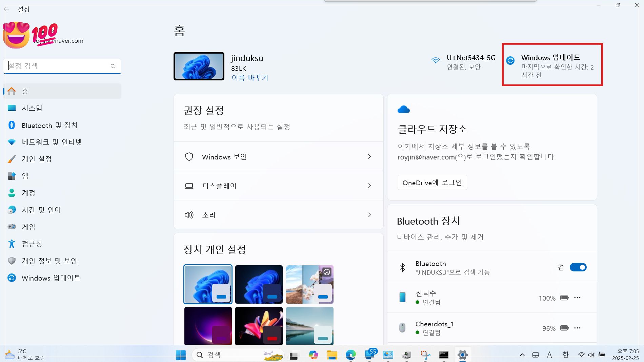Open the clock showing 오후 7:05

625,355
